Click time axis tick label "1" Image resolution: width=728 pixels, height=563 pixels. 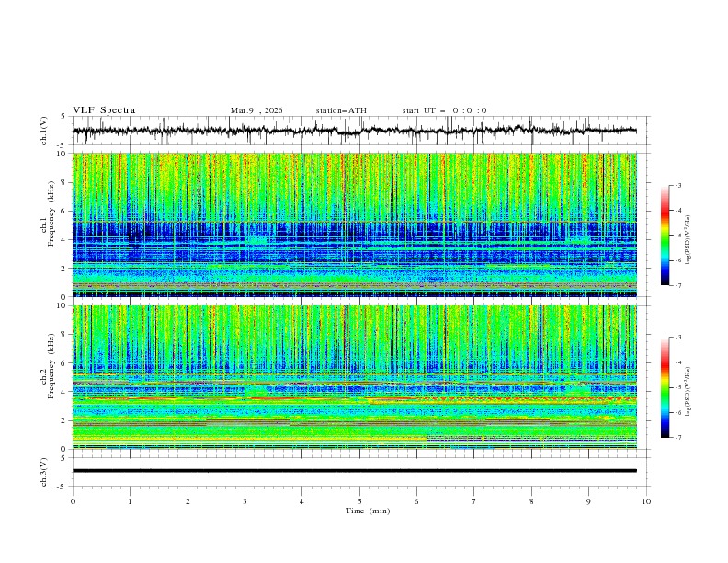(x=130, y=501)
